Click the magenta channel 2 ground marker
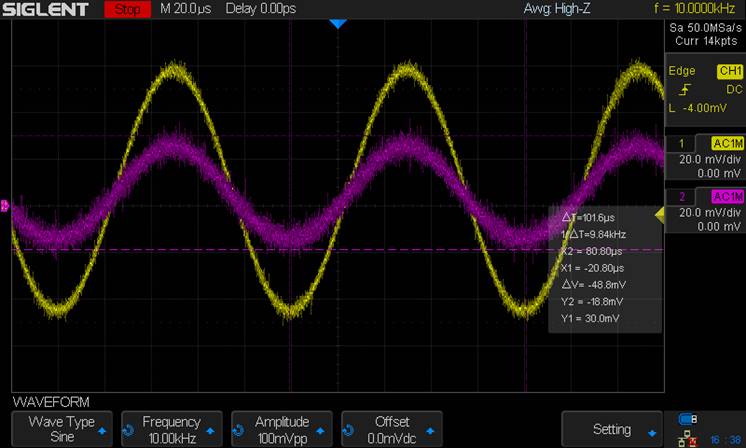The height and width of the screenshot is (448, 746). (x=5, y=206)
